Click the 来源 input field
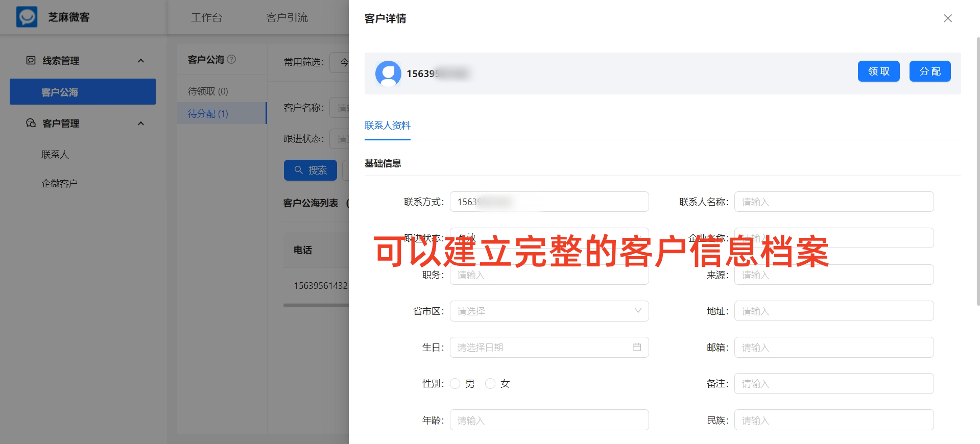This screenshot has width=980, height=444. (834, 275)
